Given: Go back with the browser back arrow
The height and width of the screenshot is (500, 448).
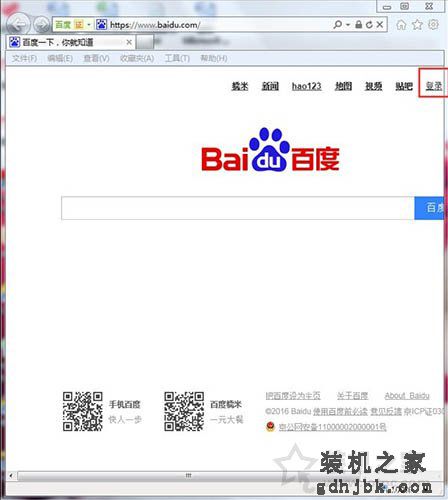Looking at the screenshot, I should coord(18,24).
